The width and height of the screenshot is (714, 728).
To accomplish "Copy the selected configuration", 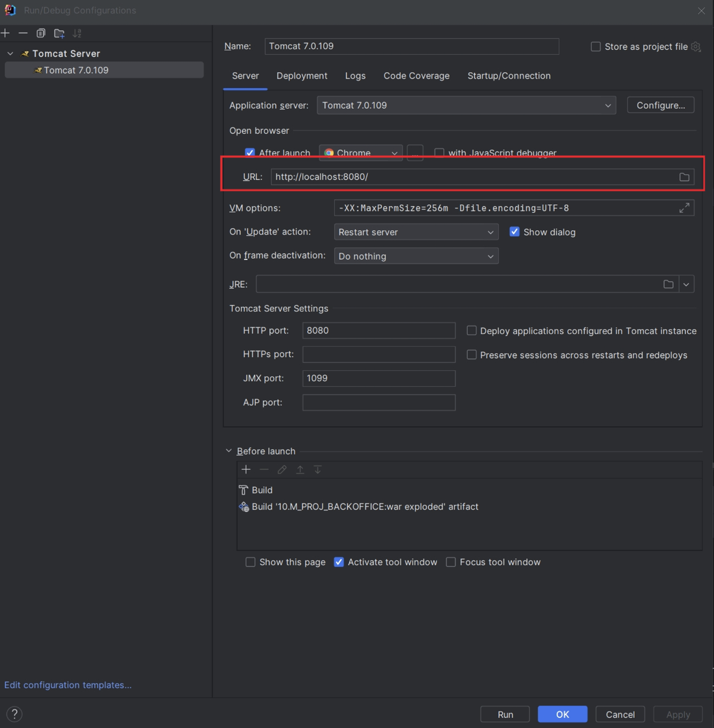I will tap(41, 33).
